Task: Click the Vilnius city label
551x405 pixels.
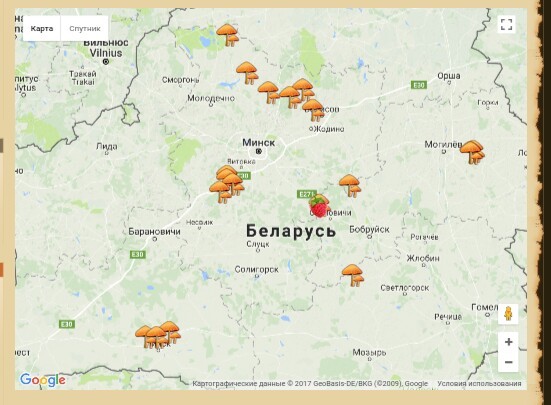Action: point(106,53)
